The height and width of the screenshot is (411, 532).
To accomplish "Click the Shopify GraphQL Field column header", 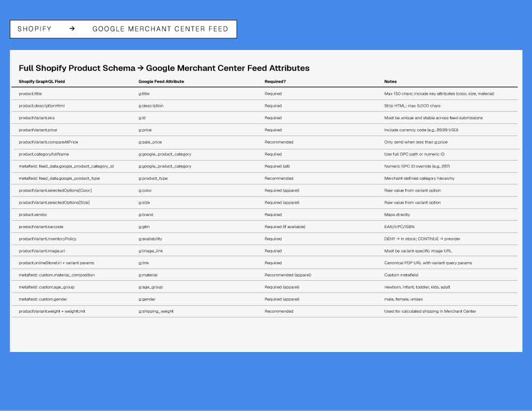I will (x=41, y=82).
